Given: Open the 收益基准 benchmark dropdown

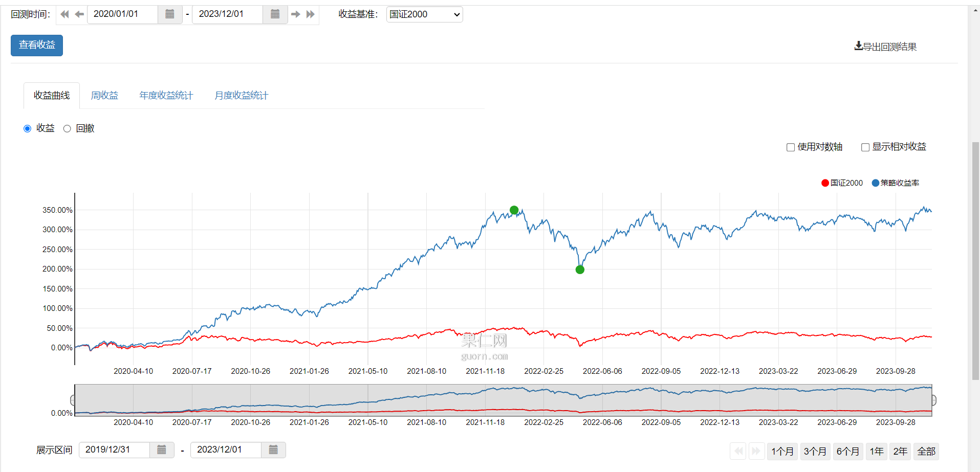Looking at the screenshot, I should (424, 14).
